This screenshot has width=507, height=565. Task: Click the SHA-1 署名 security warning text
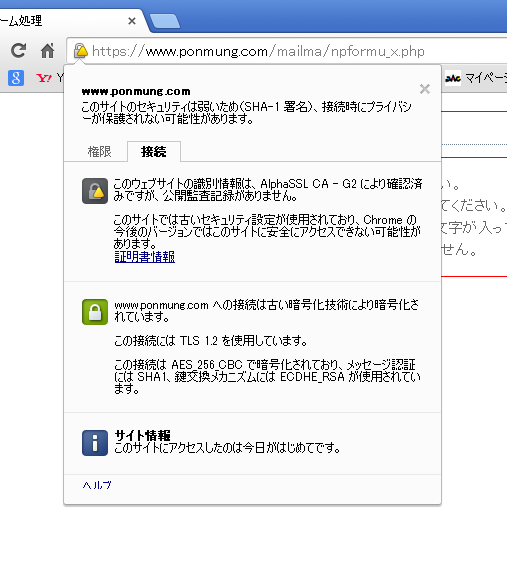246,112
